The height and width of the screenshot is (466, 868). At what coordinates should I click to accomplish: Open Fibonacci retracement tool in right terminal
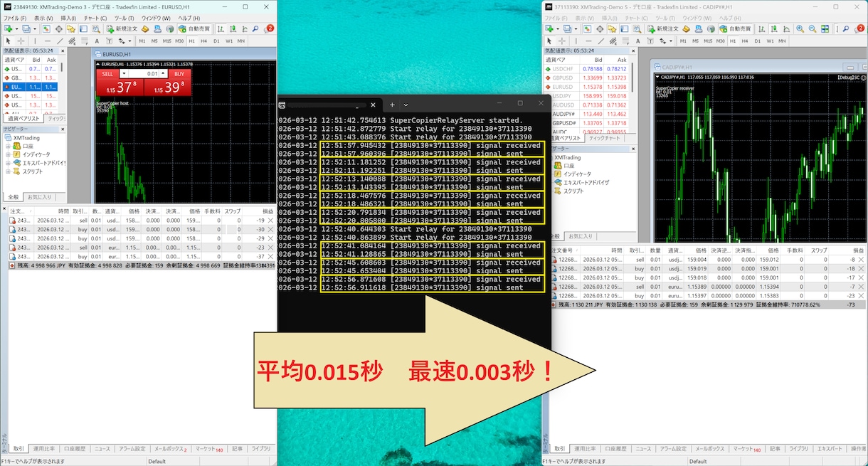click(x=626, y=41)
